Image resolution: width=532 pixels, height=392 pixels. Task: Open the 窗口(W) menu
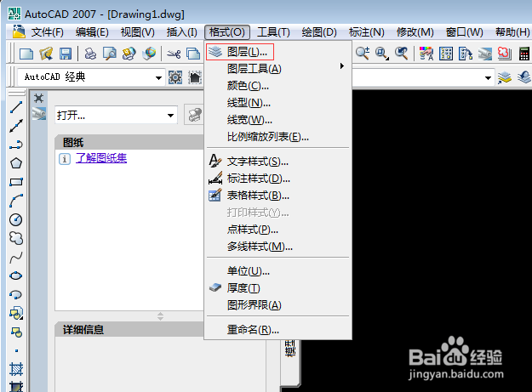pyautogui.click(x=464, y=32)
